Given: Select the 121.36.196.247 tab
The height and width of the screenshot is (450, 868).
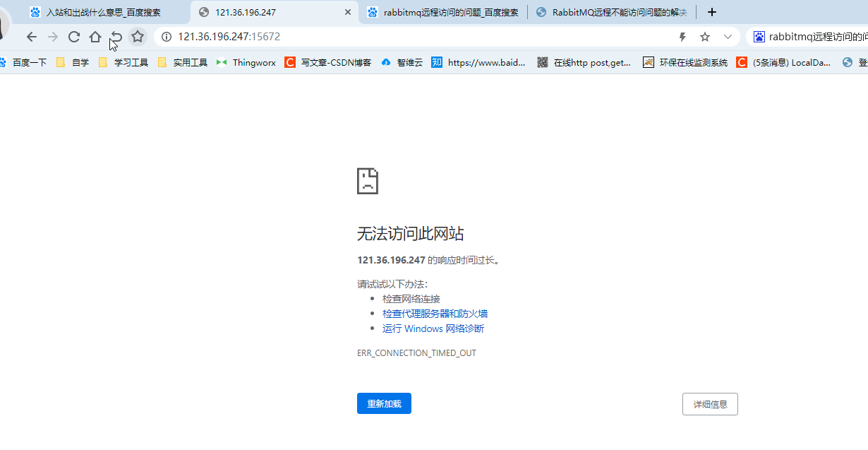Looking at the screenshot, I should click(274, 12).
